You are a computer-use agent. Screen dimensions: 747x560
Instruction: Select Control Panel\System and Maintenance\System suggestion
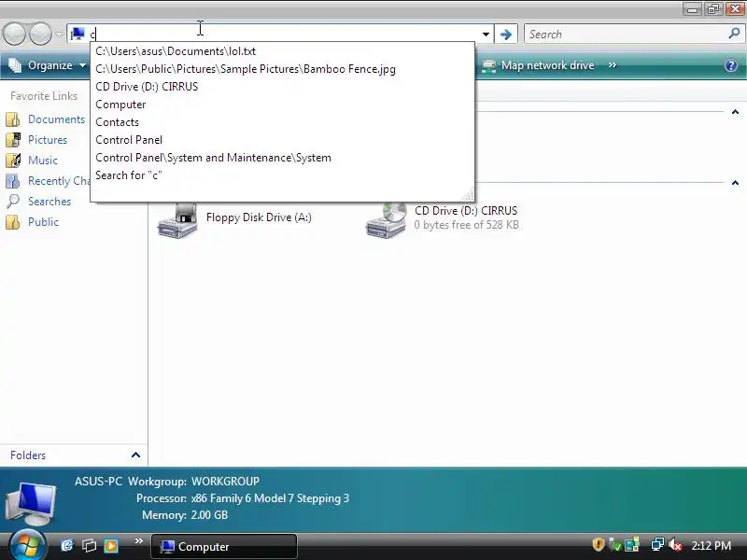coord(283,158)
